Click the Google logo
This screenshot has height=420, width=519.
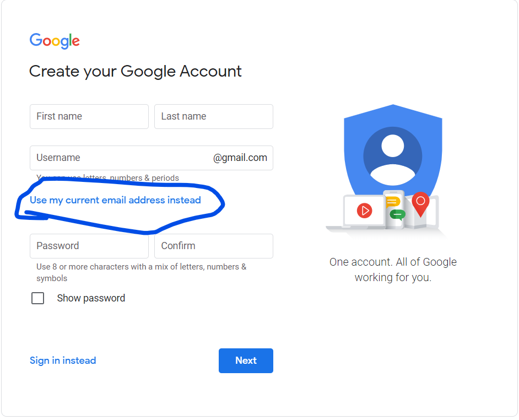55,41
